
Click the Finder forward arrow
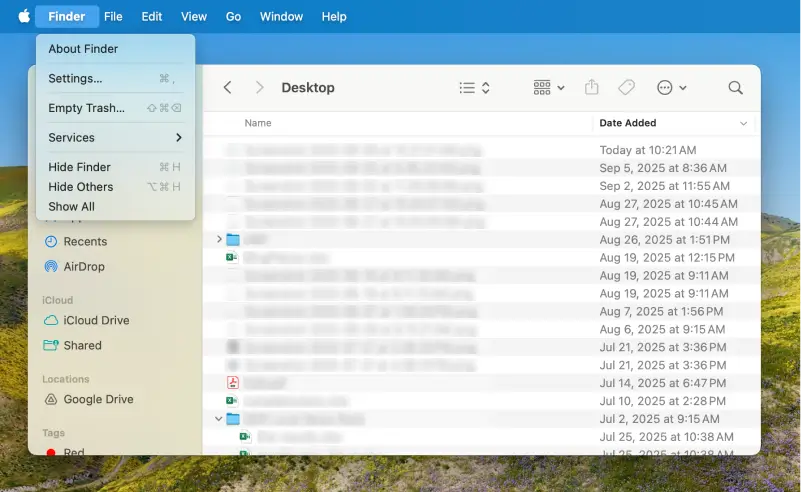(x=259, y=88)
